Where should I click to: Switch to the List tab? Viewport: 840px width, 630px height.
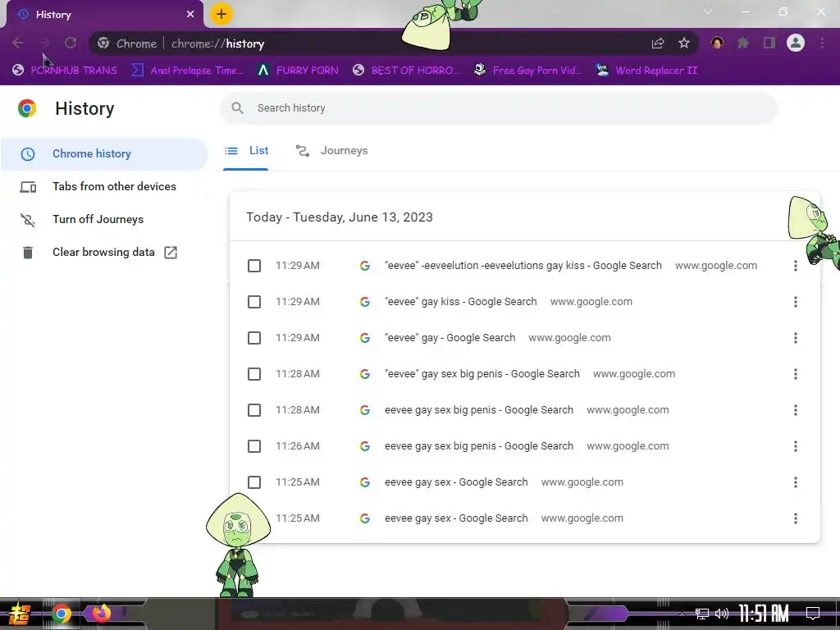(x=246, y=151)
